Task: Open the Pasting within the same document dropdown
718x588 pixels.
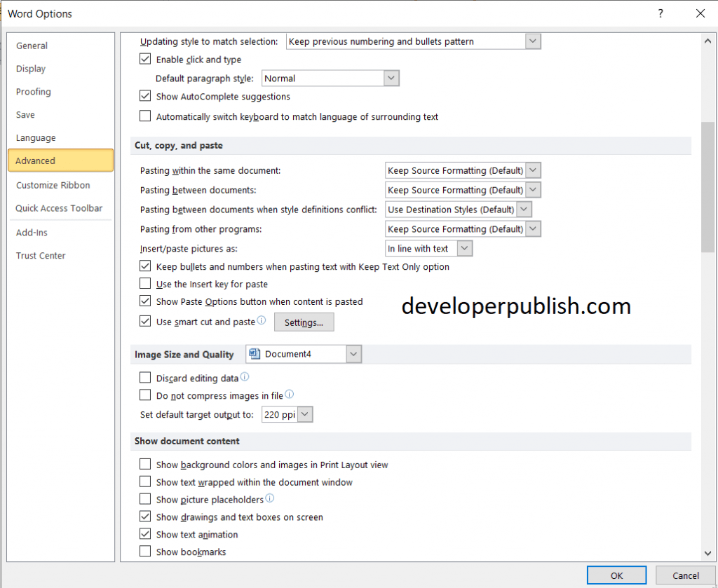Action: point(533,170)
